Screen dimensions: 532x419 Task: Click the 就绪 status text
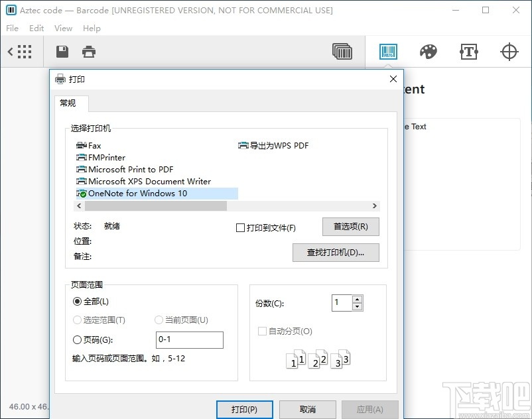112,226
